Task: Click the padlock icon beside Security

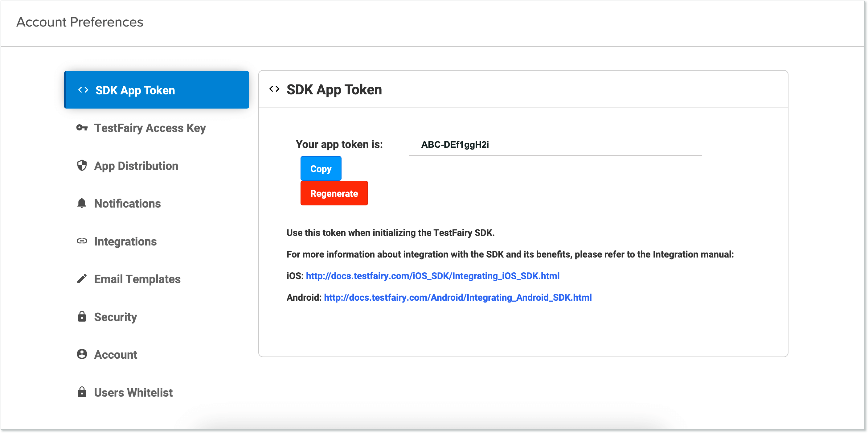Action: (x=82, y=317)
